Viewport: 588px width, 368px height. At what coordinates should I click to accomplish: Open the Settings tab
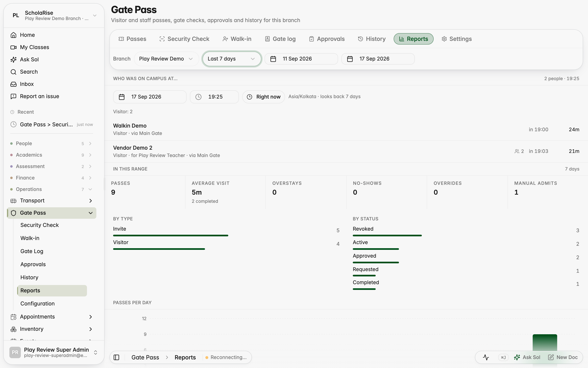(457, 39)
